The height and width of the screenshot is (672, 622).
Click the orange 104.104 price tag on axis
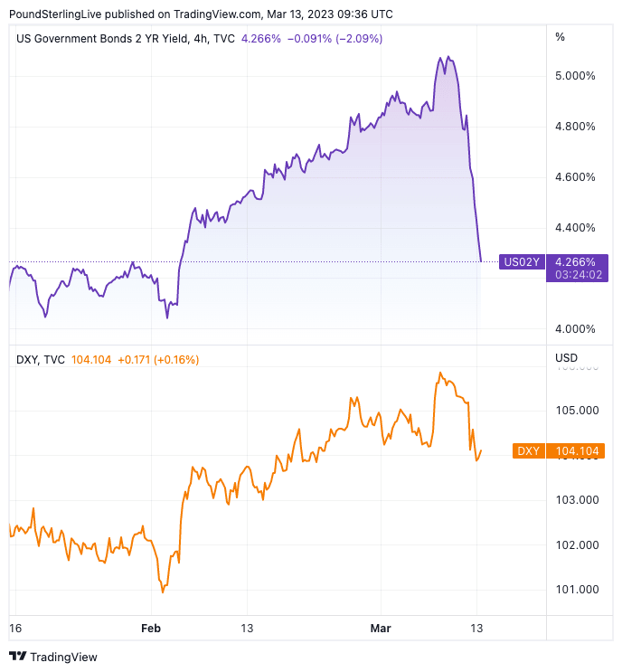(x=578, y=450)
